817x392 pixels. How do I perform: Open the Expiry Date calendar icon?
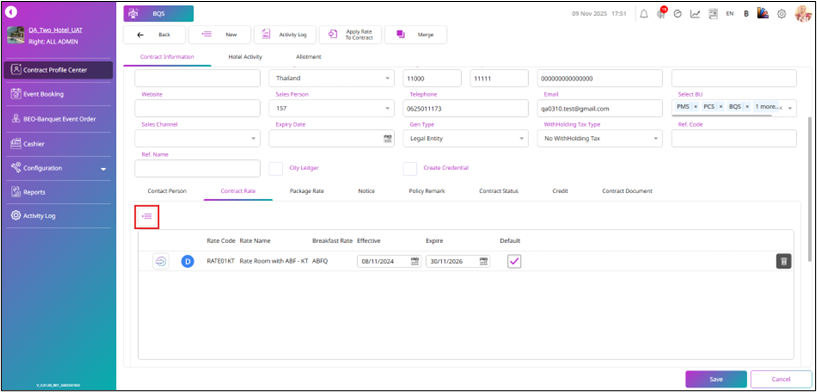tap(388, 139)
